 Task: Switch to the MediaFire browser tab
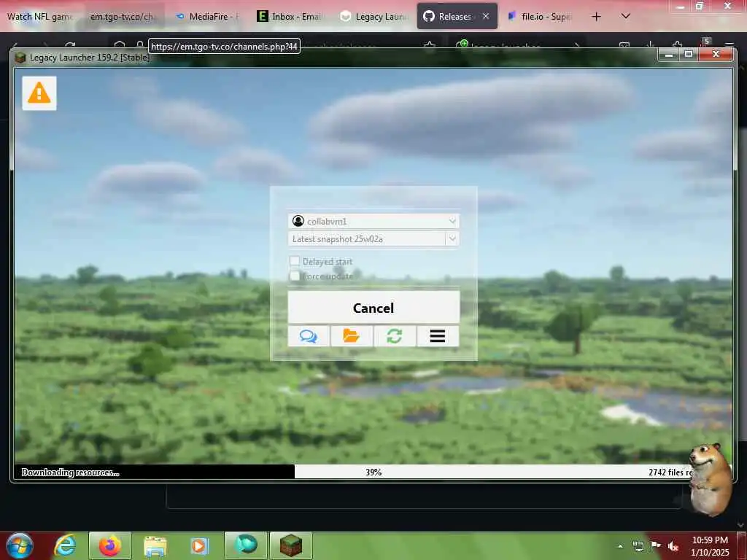[207, 17]
